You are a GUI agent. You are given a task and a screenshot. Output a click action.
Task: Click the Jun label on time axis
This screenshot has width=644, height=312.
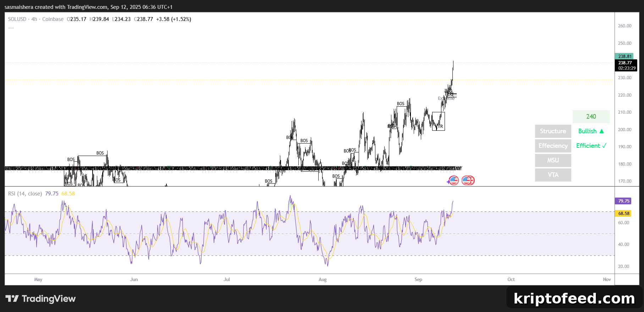[x=134, y=280]
